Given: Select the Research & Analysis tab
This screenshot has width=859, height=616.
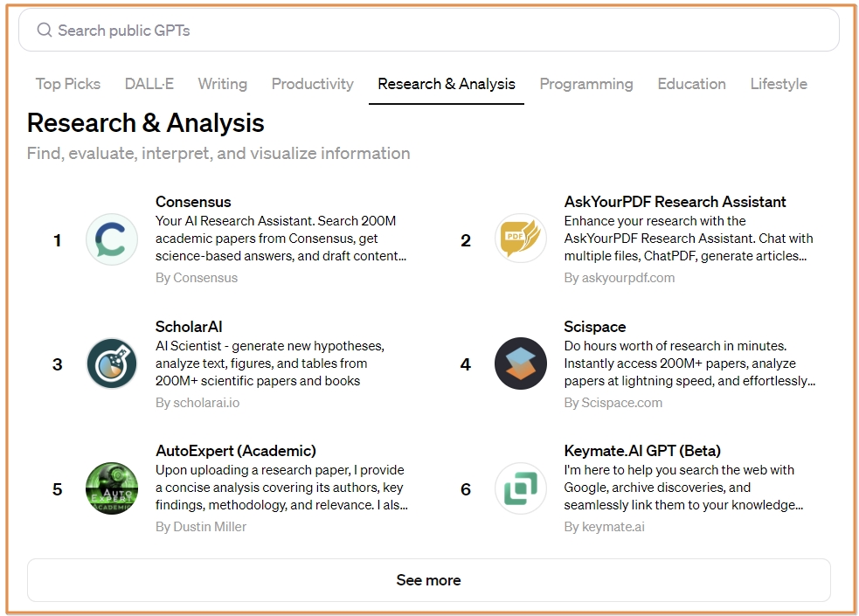Looking at the screenshot, I should (447, 84).
